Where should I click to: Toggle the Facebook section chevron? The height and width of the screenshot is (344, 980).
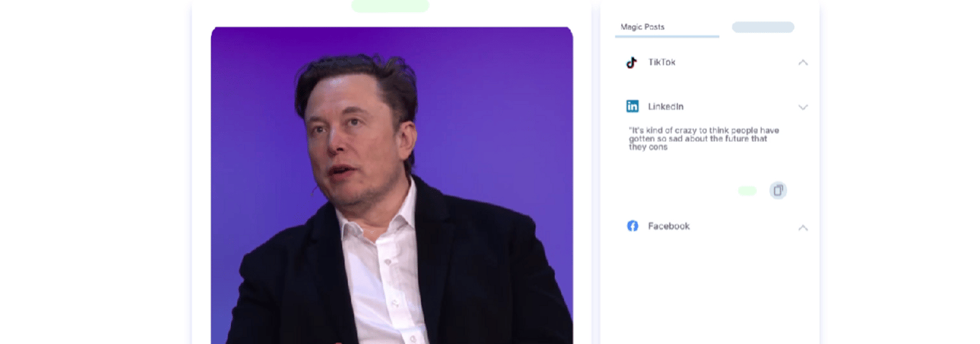[x=803, y=227]
